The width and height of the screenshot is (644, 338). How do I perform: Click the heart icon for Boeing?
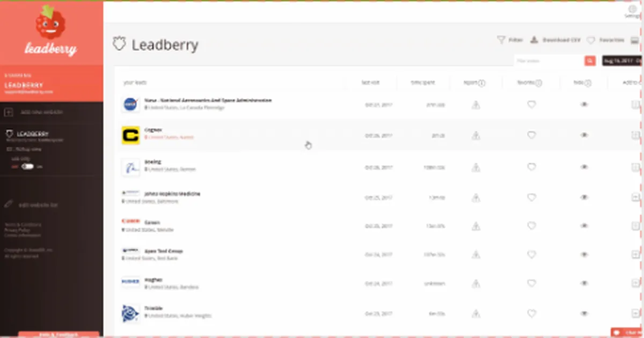pyautogui.click(x=531, y=167)
